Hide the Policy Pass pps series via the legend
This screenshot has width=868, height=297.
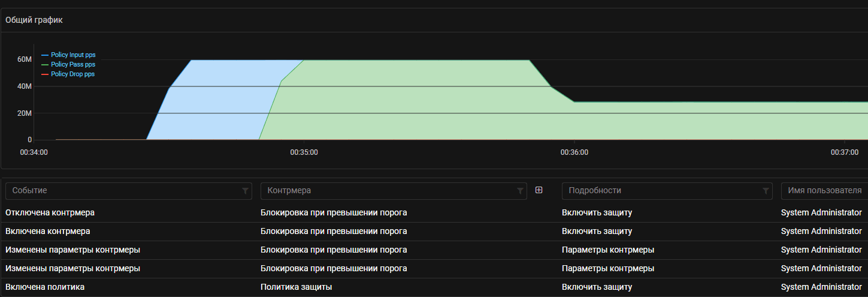pyautogui.click(x=72, y=65)
